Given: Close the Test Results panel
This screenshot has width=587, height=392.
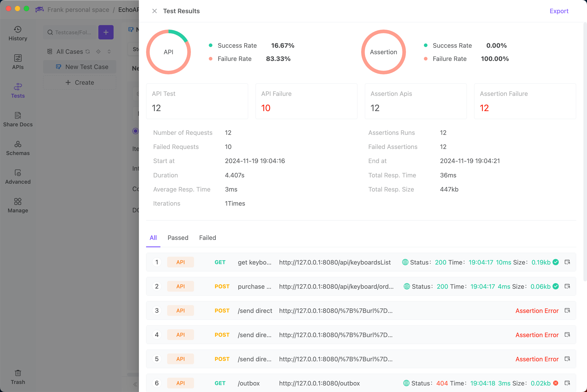Looking at the screenshot, I should 155,11.
